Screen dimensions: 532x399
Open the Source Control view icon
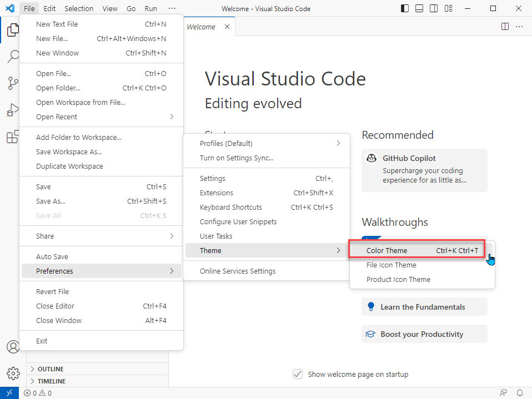coord(12,83)
